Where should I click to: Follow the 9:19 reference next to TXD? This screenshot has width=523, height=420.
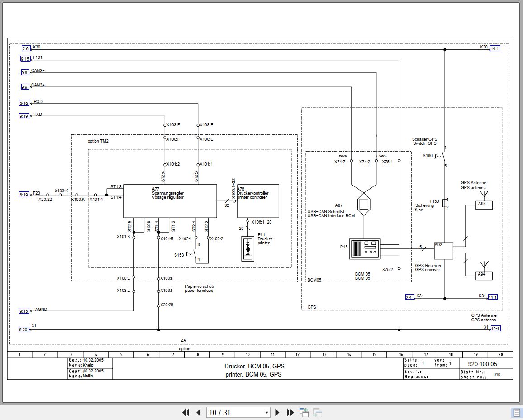24,116
